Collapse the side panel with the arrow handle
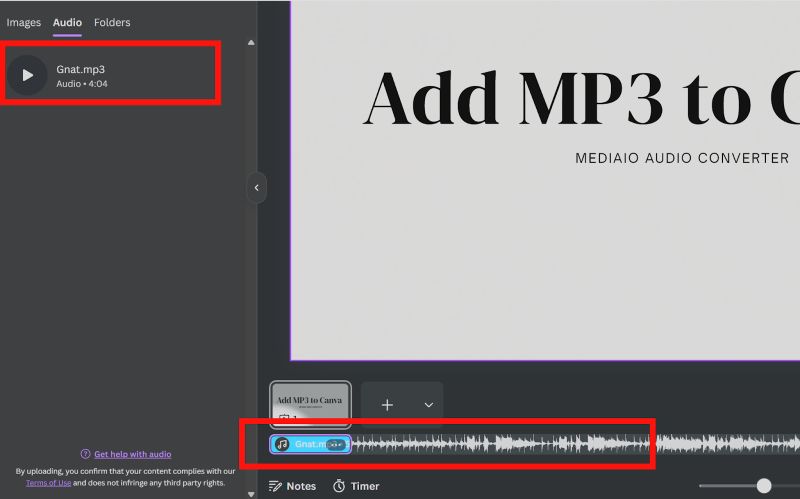800x499 pixels. (x=257, y=188)
